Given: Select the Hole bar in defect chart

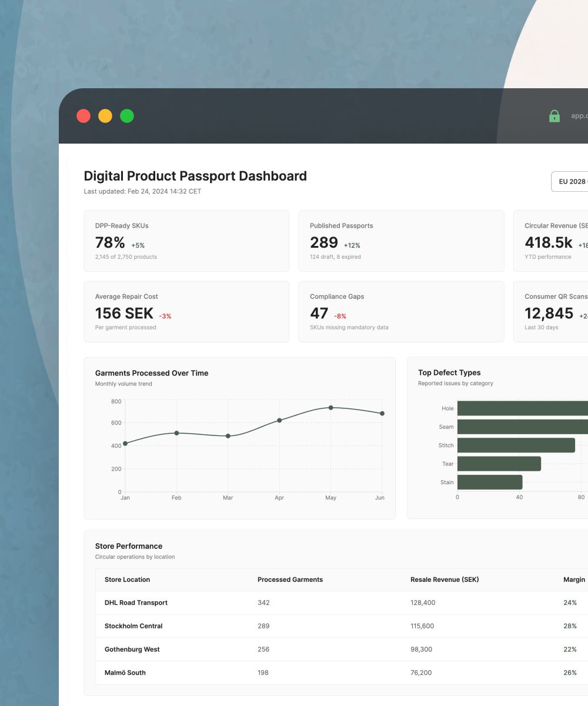Looking at the screenshot, I should click(523, 408).
